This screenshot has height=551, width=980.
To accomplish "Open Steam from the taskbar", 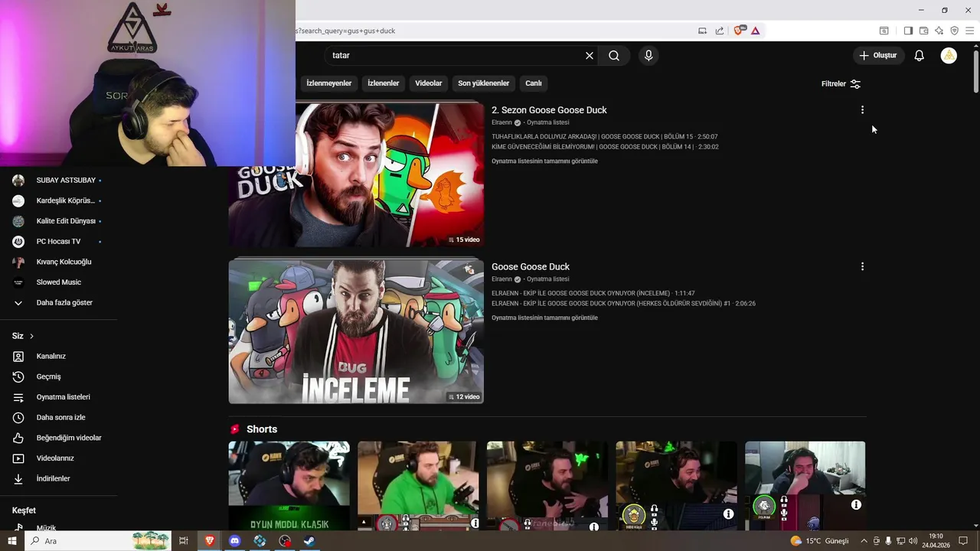I will point(309,541).
